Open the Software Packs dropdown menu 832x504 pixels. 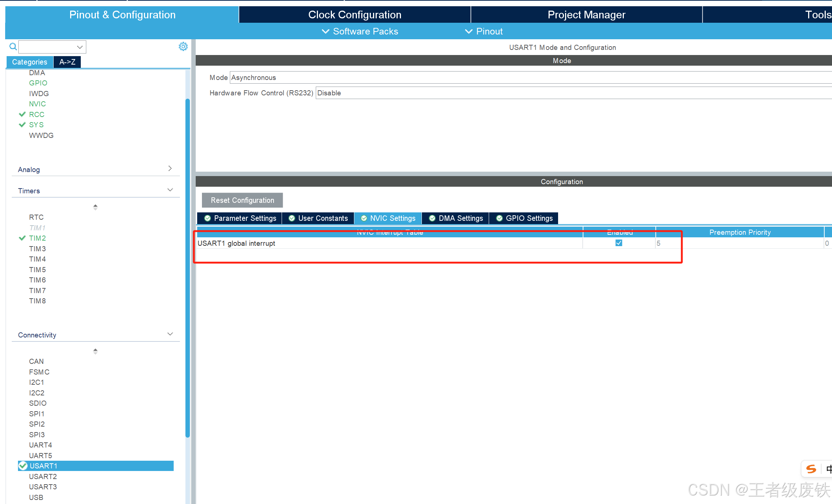click(x=360, y=32)
